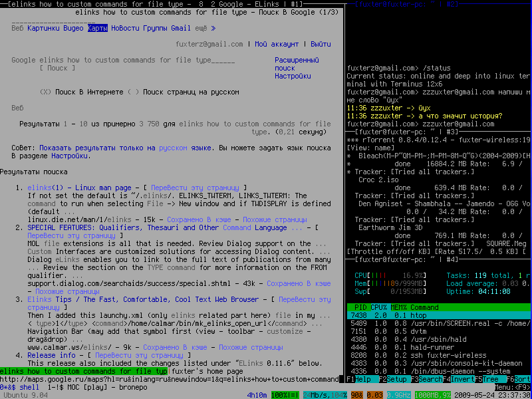The width and height of the screenshot is (532, 399).
Task: Click the MEM% column header in htop
Action: (x=398, y=308)
